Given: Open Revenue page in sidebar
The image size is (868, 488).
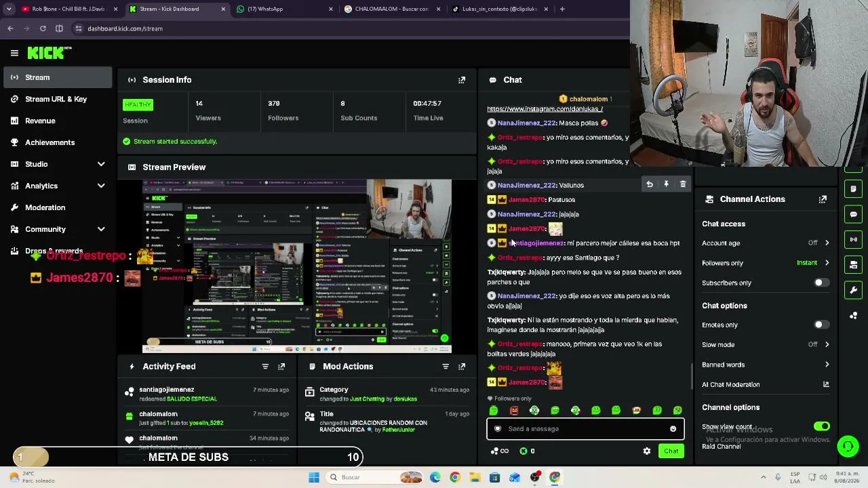Looking at the screenshot, I should tap(58, 121).
